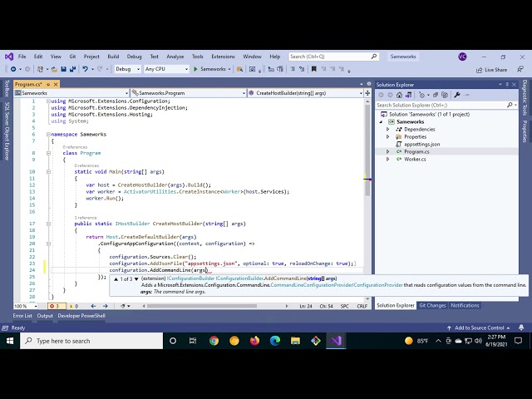Click the feedback icon beside Live Share
This screenshot has width=532, height=399.
(x=520, y=70)
